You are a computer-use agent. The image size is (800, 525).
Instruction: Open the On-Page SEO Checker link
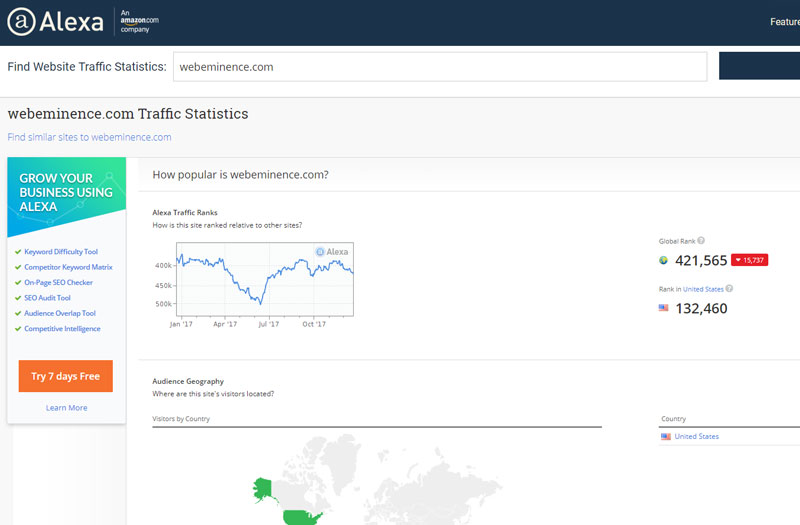(x=58, y=282)
